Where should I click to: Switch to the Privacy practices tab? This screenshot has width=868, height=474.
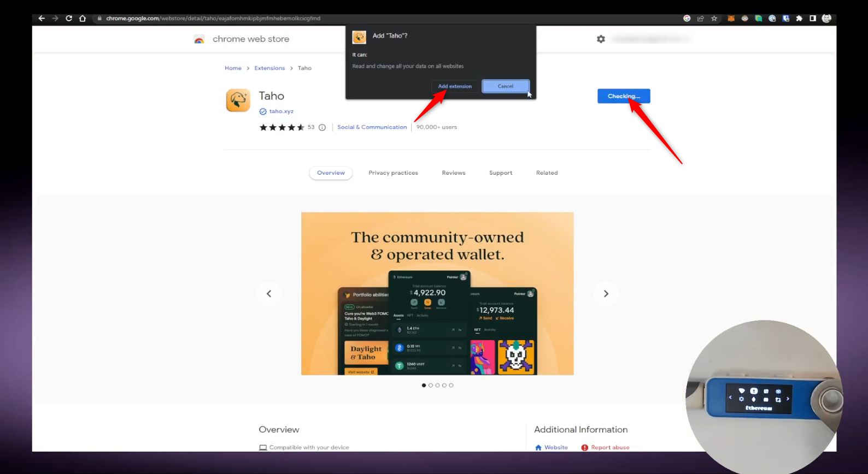click(x=393, y=173)
